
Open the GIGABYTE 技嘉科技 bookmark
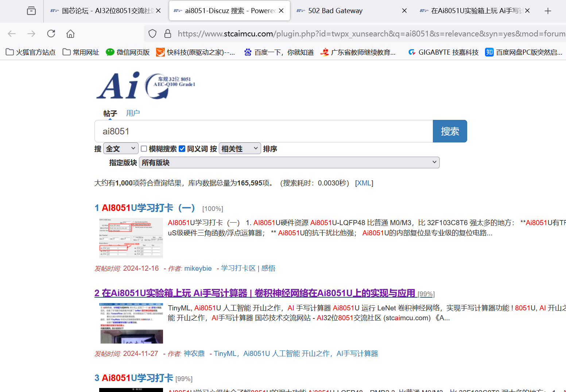tap(443, 52)
